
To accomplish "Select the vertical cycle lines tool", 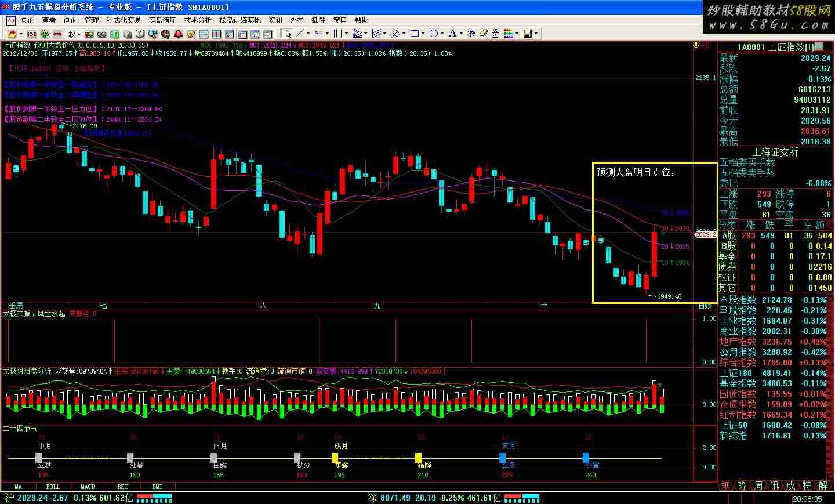I will (337, 34).
